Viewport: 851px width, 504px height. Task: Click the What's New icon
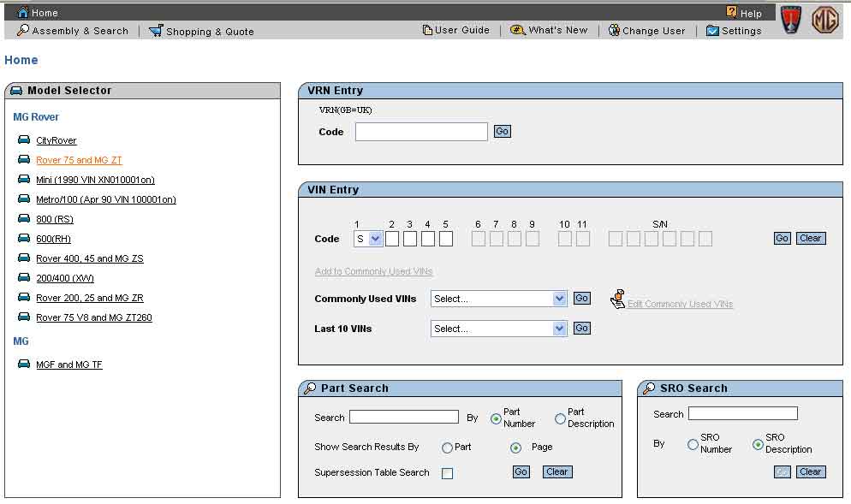[518, 31]
